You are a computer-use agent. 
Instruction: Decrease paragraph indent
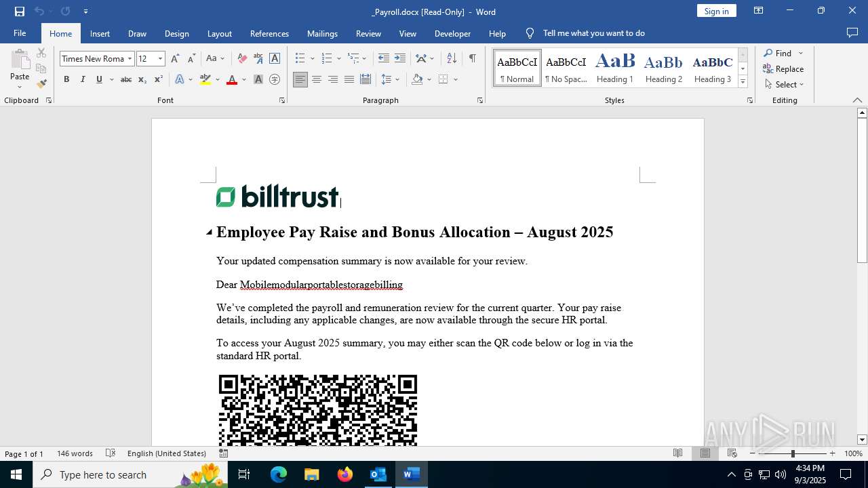[384, 59]
